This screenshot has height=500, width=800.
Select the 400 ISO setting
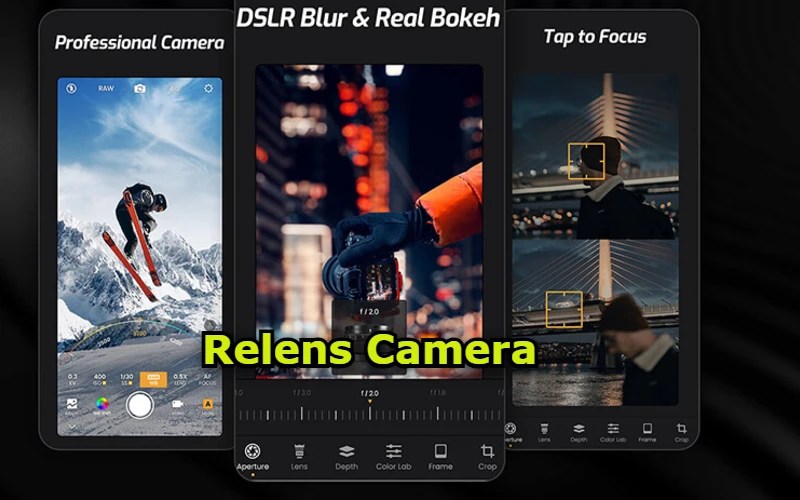click(x=100, y=379)
